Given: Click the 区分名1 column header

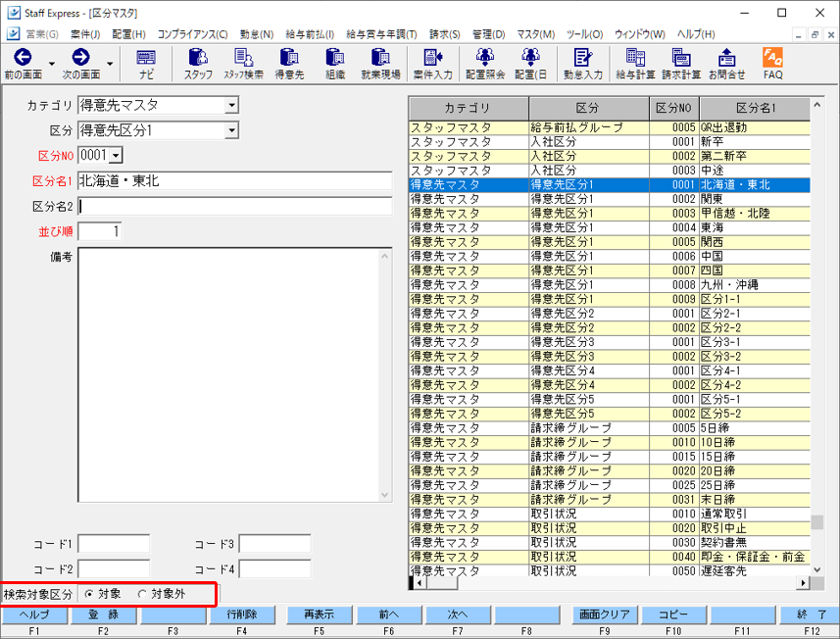Looking at the screenshot, I should 755,108.
